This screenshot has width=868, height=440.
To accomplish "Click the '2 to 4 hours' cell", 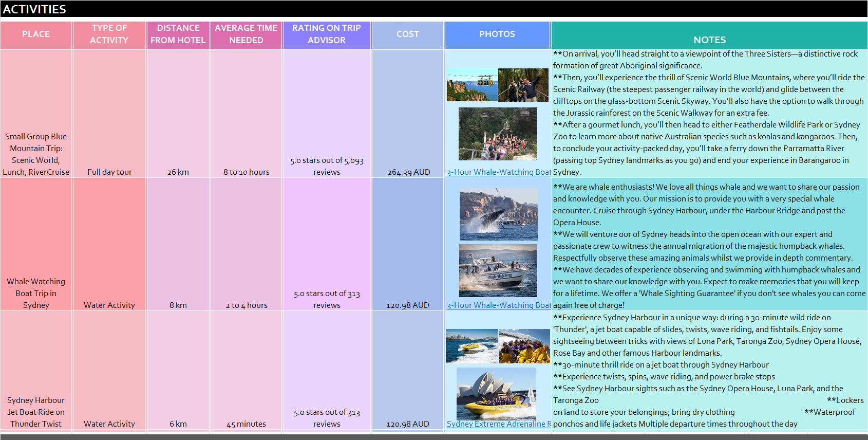I will [246, 245].
